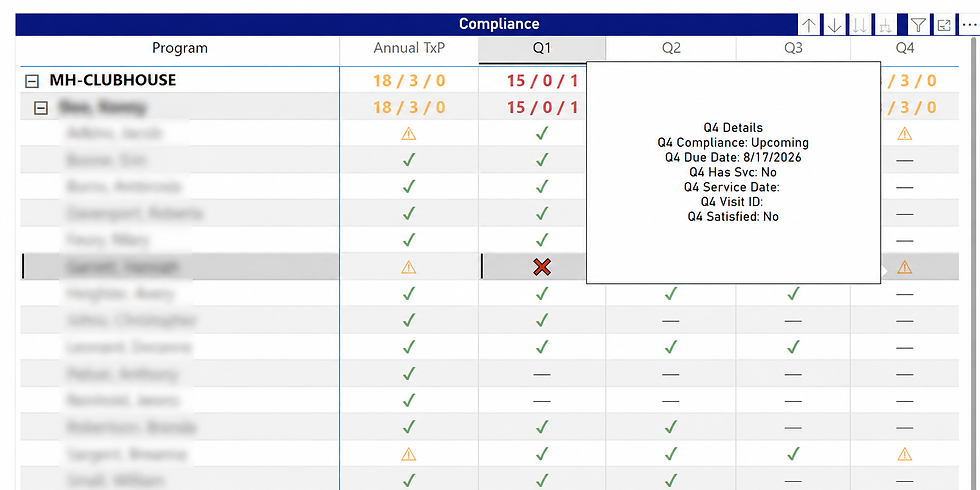Click Q4 Due Date: 8/17/2026 line
Viewport: 980px width, 490px height.
(733, 158)
